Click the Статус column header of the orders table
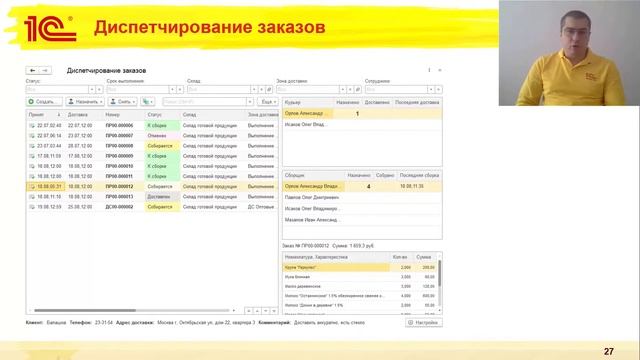640x360 pixels. pyautogui.click(x=162, y=115)
